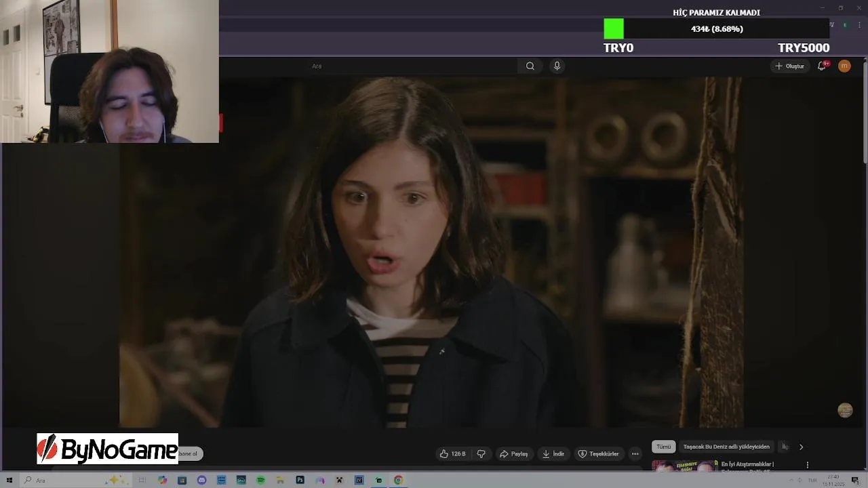Open the Oluştur create menu
Viewport: 868px width, 488px height.
coord(789,66)
